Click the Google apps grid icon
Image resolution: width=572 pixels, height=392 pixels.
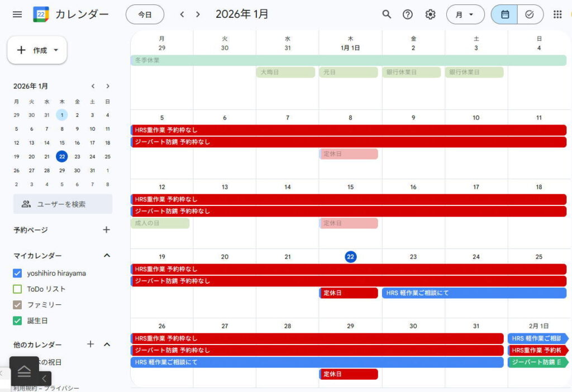557,14
